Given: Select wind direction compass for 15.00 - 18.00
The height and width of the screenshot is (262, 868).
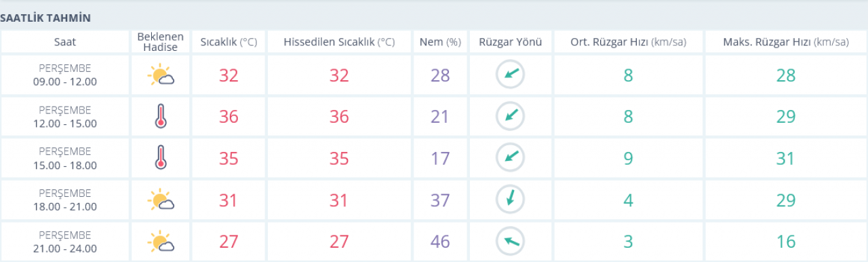Looking at the screenshot, I should [x=511, y=157].
